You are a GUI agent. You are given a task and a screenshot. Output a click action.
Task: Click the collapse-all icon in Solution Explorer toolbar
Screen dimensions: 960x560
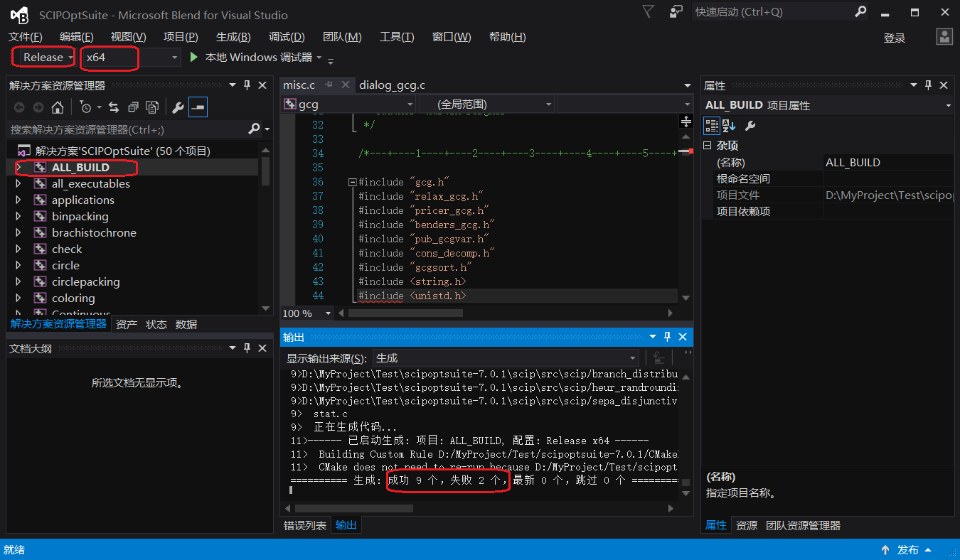133,107
